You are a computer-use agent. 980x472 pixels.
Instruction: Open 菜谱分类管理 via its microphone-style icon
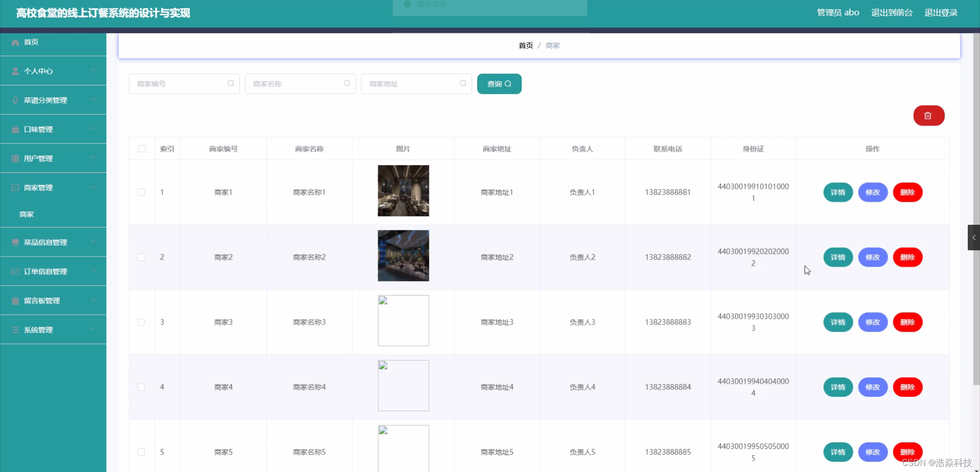tap(14, 100)
